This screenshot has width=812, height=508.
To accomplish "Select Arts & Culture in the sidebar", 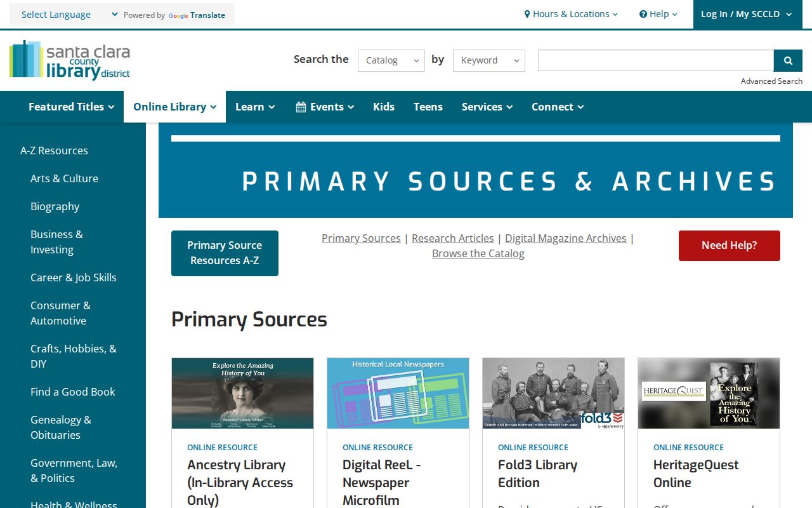I will point(64,178).
